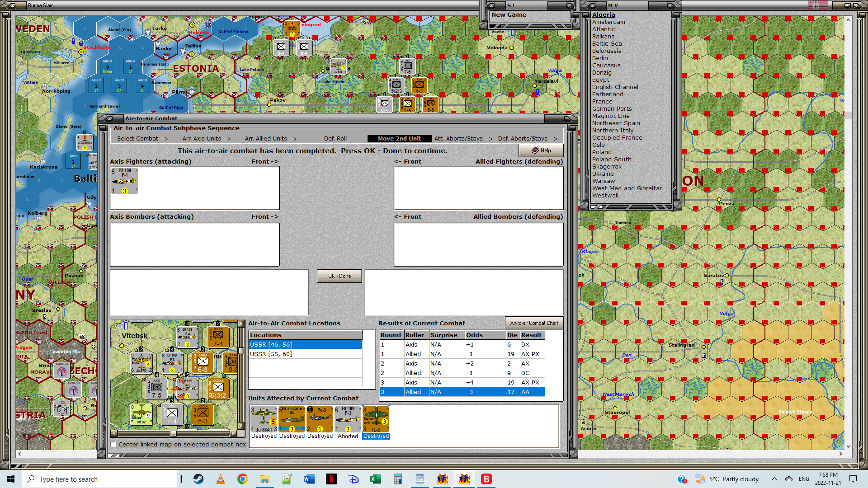
Task: Select the Ju 88A1 destroyed unit counter
Action: 264,419
